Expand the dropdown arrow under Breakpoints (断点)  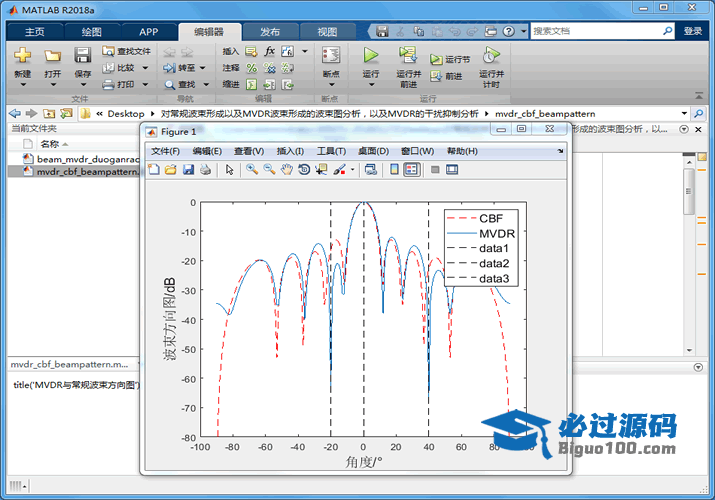pyautogui.click(x=332, y=85)
